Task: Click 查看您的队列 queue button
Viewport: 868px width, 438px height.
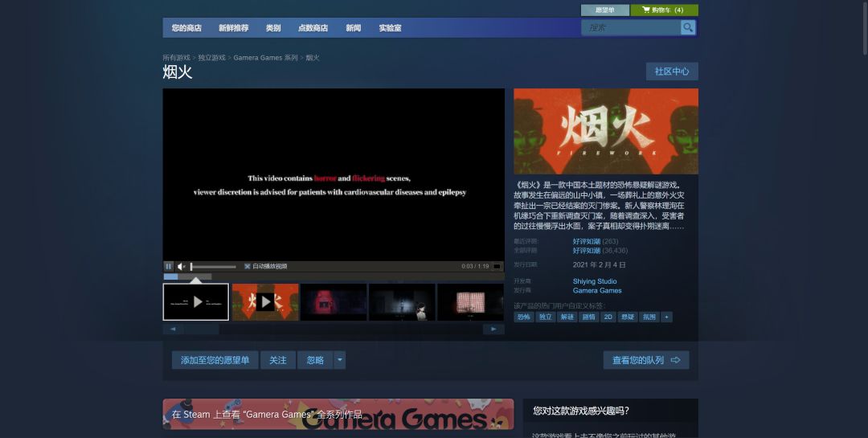Action: pos(646,360)
